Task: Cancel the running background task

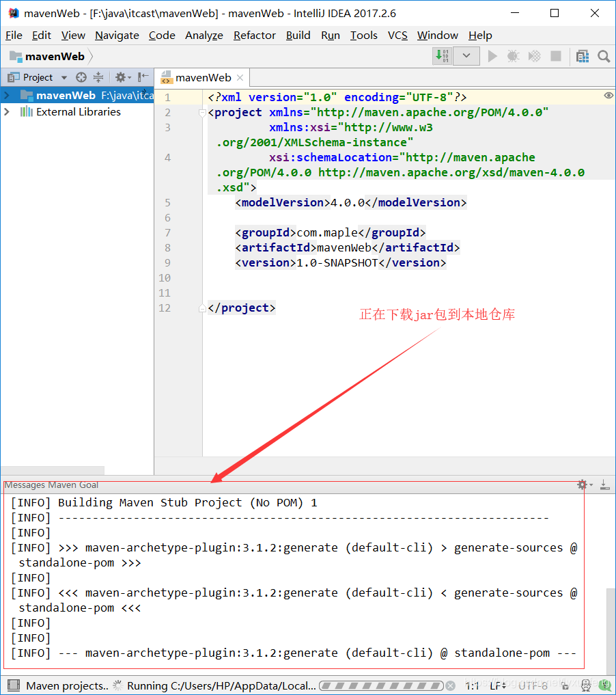Action: (450, 685)
